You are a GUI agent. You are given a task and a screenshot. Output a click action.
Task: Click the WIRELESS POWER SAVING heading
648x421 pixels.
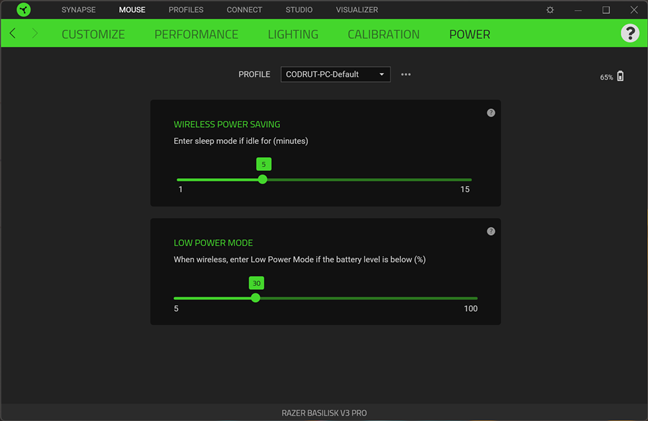227,124
